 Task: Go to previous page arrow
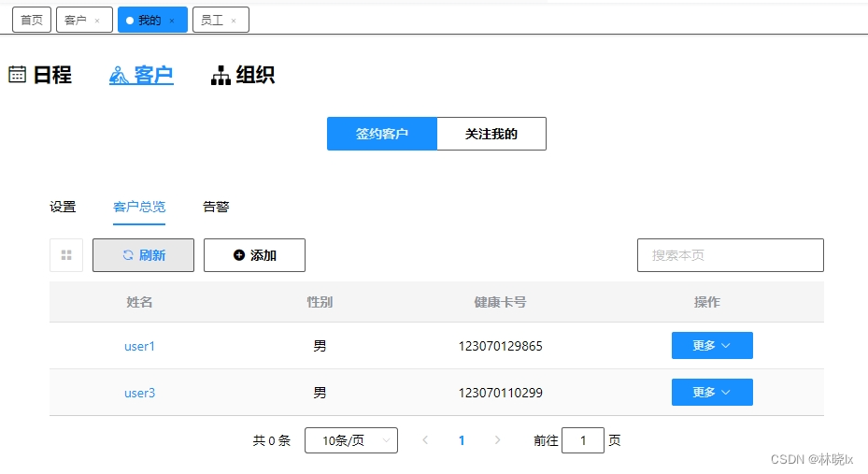[x=426, y=440]
